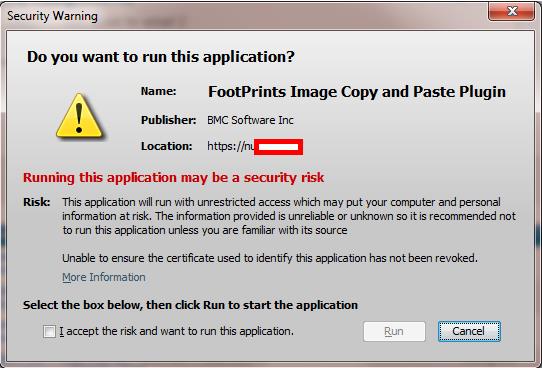
Task: Click the yellow warning triangle icon
Action: 79,116
